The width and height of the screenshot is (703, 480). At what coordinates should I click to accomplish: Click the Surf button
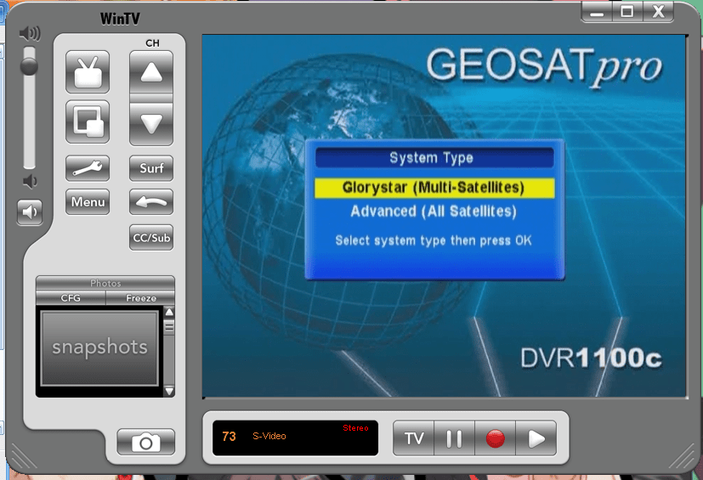pyautogui.click(x=151, y=168)
